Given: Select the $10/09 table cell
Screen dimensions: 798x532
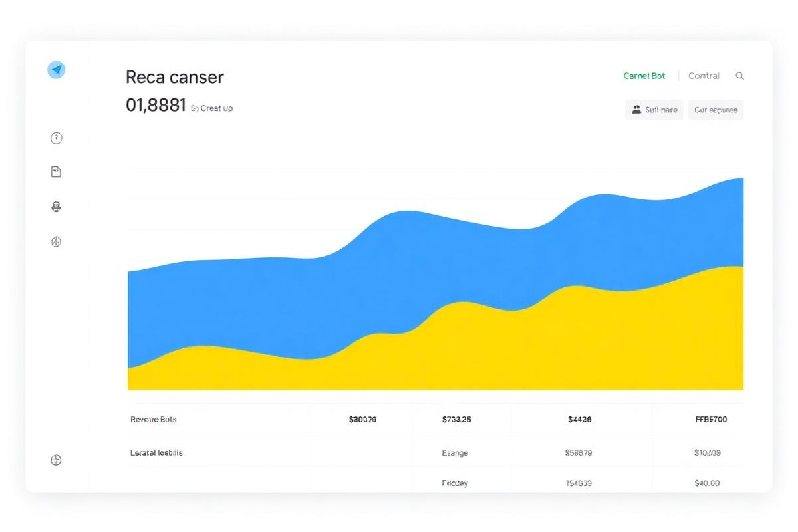Looking at the screenshot, I should click(x=707, y=452).
